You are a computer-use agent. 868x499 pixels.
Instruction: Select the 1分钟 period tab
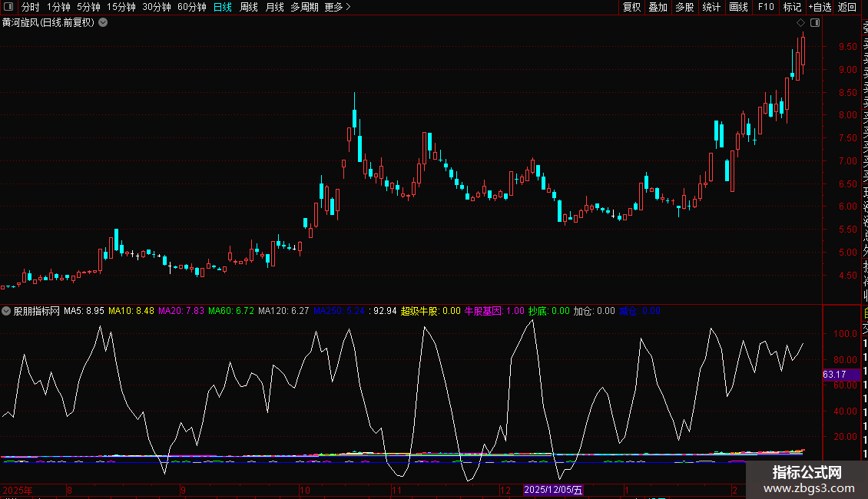click(58, 7)
